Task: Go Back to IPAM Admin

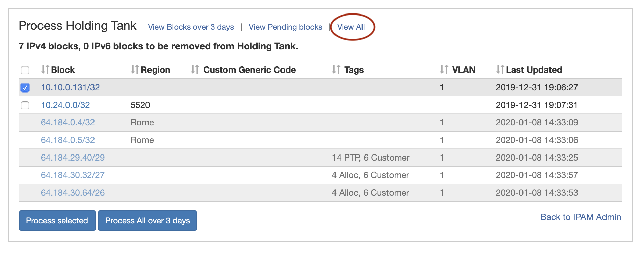Action: pos(581,217)
